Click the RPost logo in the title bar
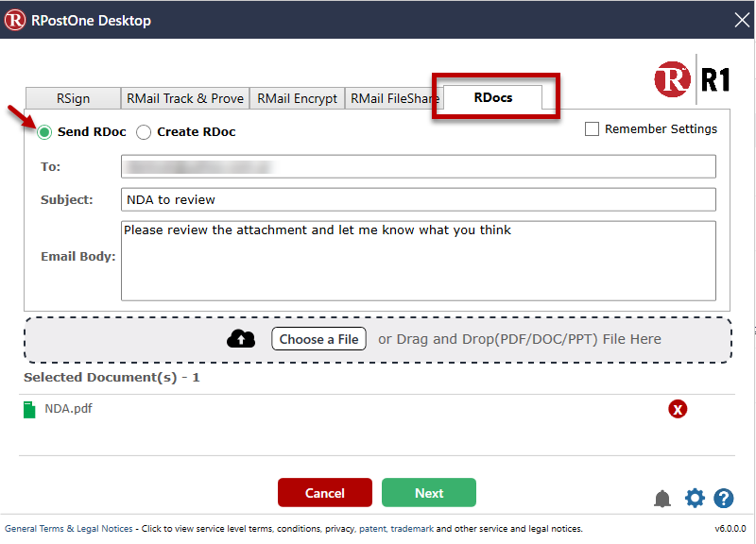 click(15, 19)
